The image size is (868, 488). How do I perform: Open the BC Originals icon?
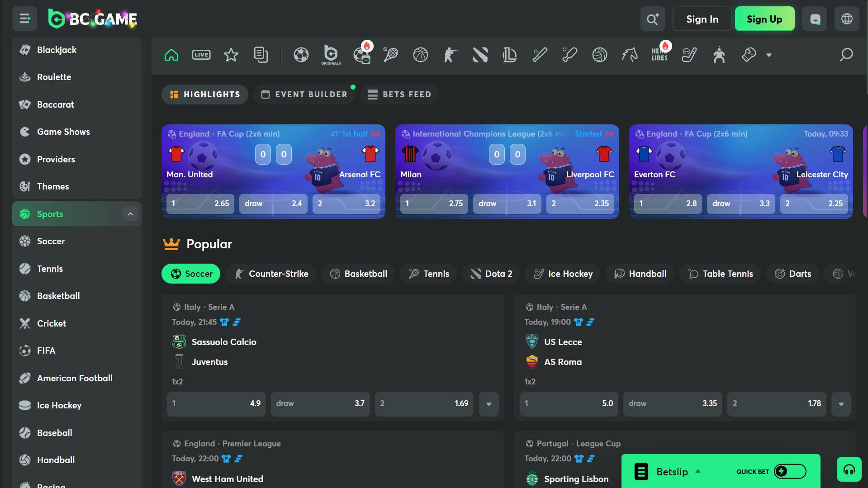click(331, 55)
